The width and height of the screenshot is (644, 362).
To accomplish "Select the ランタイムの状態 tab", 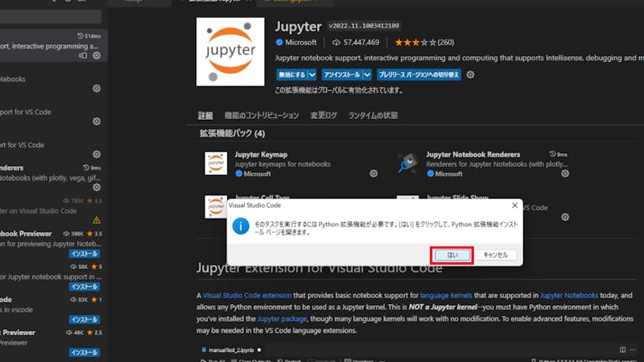I will tap(373, 116).
